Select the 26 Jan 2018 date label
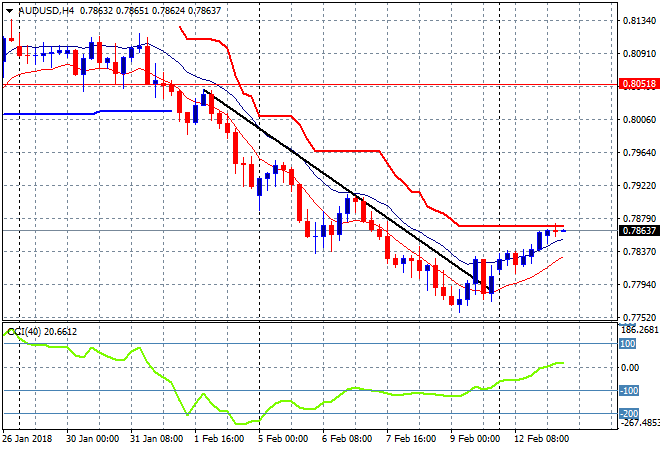Screen dimensions: 660x450 (x=27, y=439)
